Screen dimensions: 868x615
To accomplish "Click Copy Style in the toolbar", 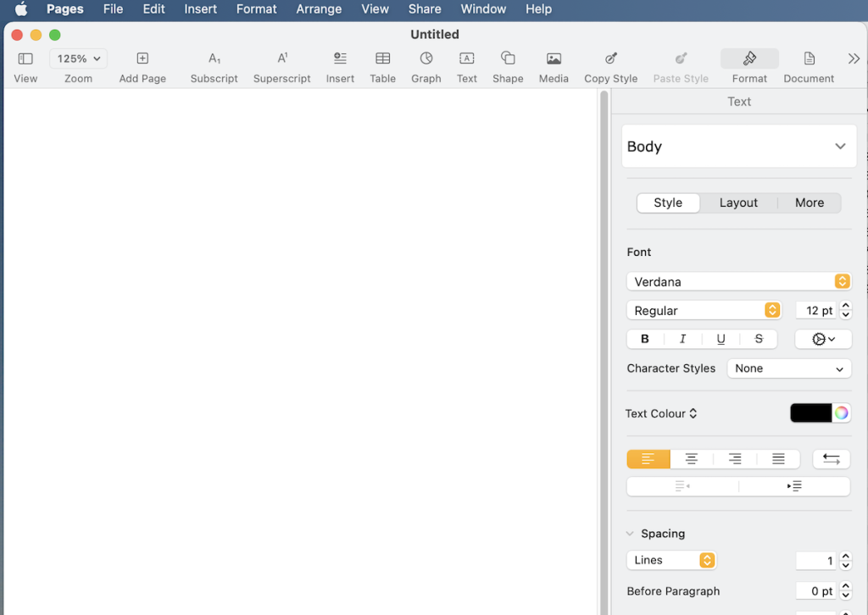I will pyautogui.click(x=610, y=58).
